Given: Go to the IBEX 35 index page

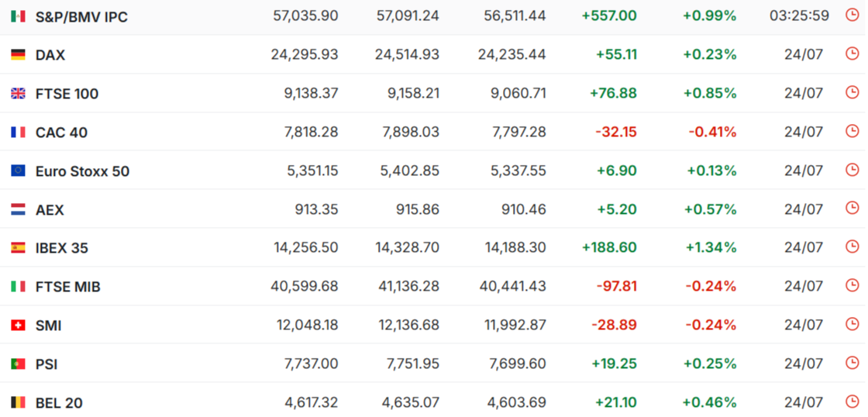Looking at the screenshot, I should [x=62, y=248].
